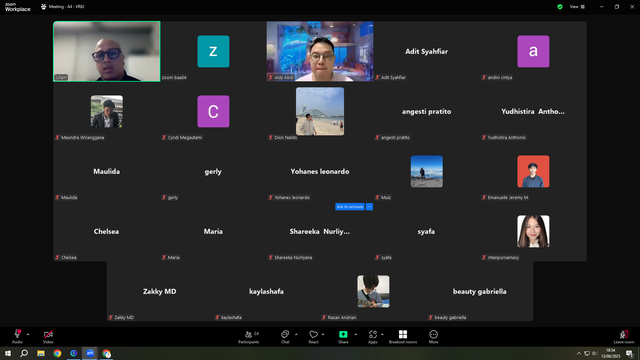Expand the Apps options arrow
Viewport: 640px width, 360px height.
382,334
